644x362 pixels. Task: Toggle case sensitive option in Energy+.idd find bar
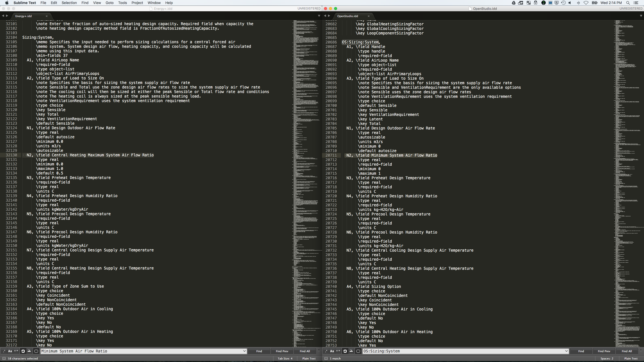pos(10,351)
